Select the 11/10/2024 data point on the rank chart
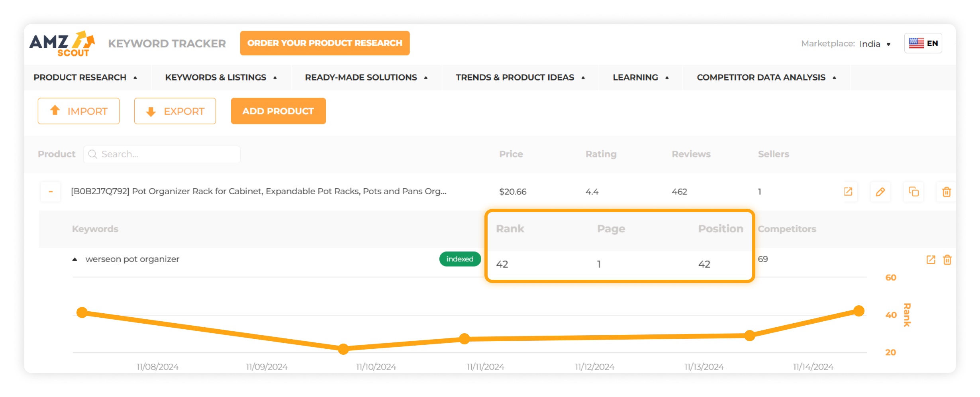This screenshot has height=397, width=980. pyautogui.click(x=343, y=350)
